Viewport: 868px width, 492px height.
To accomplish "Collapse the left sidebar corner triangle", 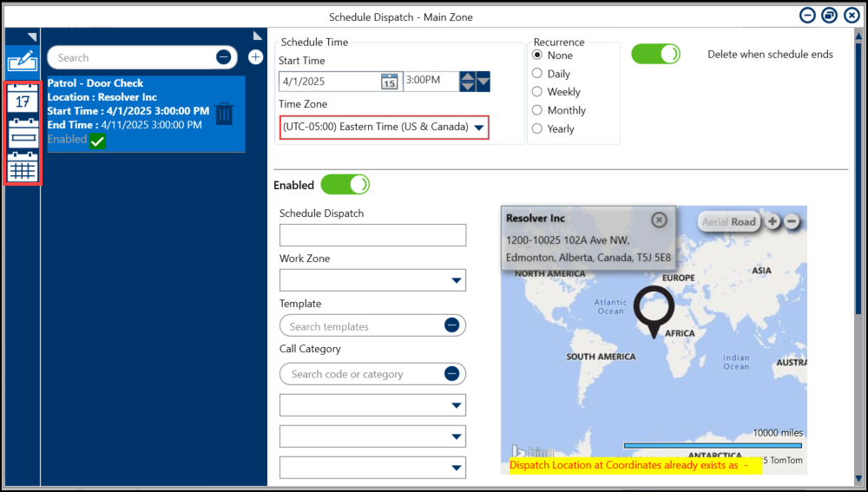I will 32,37.
